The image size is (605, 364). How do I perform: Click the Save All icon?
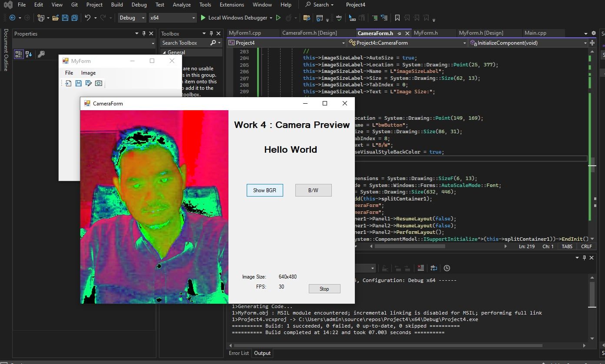(x=75, y=18)
